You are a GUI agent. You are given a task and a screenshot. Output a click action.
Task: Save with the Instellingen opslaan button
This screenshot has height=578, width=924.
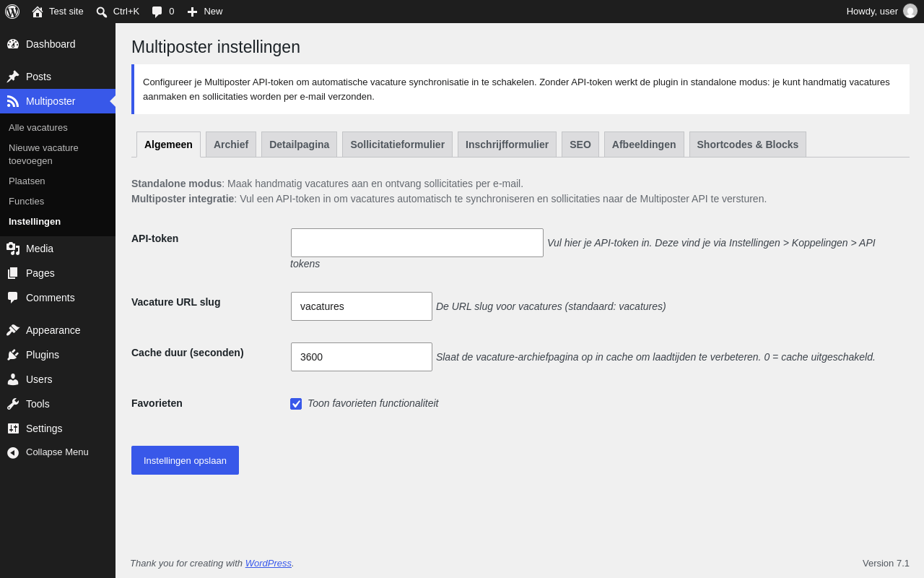[185, 460]
